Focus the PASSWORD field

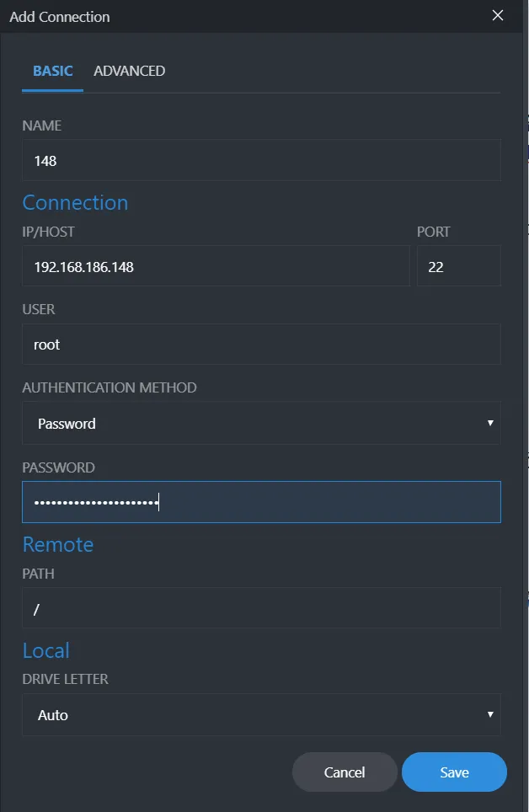point(261,503)
